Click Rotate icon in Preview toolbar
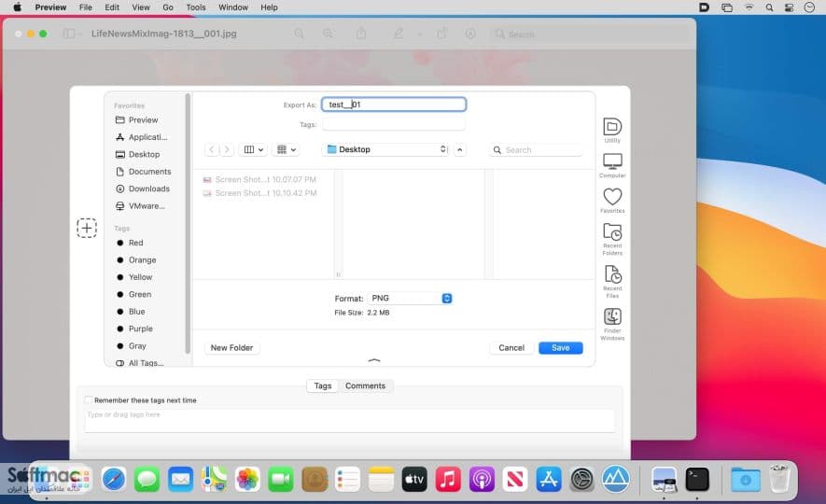This screenshot has height=504, width=826. click(441, 34)
